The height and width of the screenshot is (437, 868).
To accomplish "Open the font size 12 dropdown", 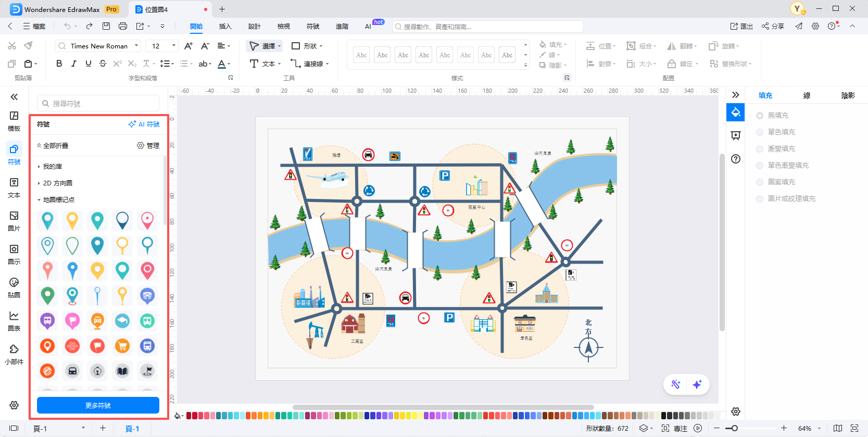I will coord(162,46).
